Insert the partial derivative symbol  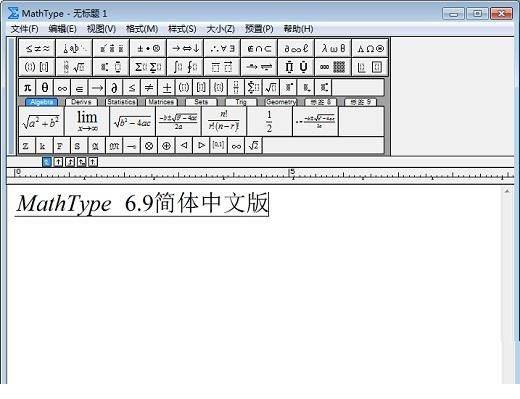click(x=114, y=88)
